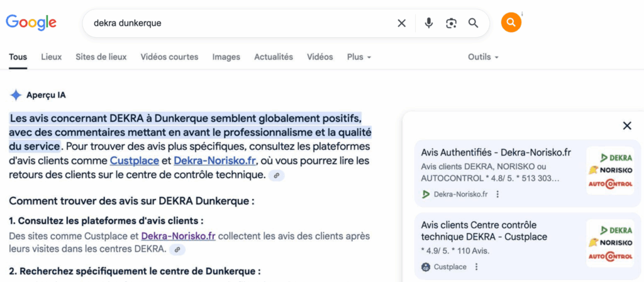Close the sources side panel
Image resolution: width=644 pixels, height=282 pixels.
click(626, 126)
